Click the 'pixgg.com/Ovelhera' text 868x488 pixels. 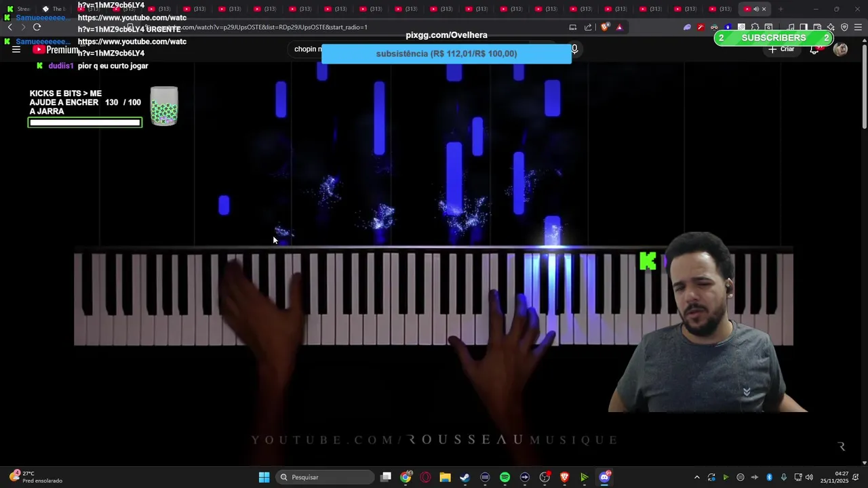(x=446, y=35)
